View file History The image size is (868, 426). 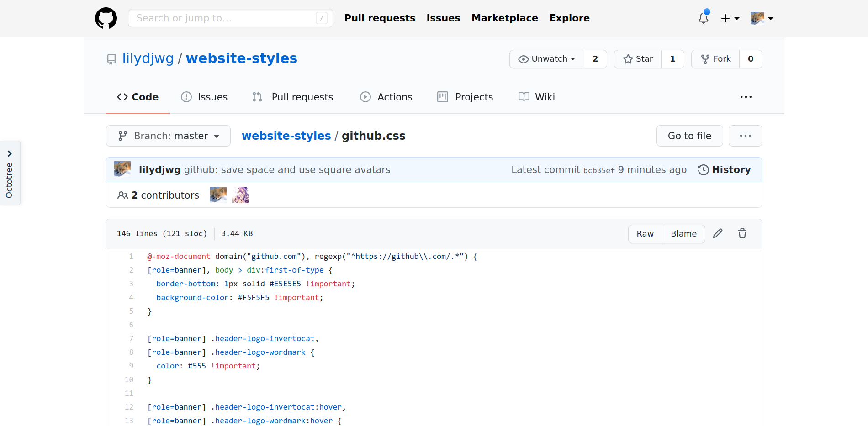(724, 169)
